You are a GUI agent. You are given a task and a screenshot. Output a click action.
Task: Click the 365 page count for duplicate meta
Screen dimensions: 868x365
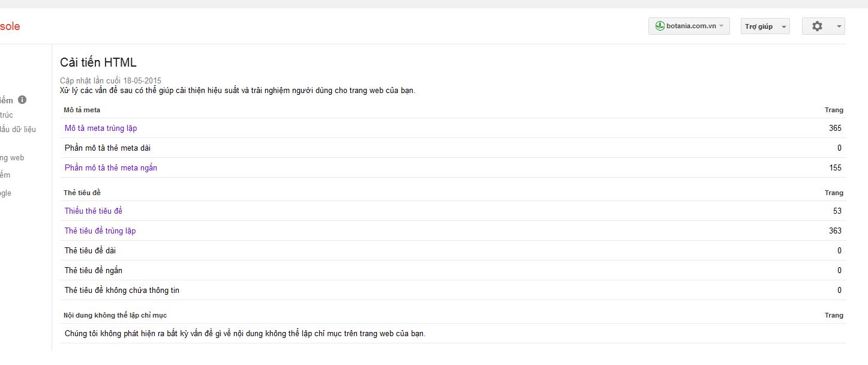tap(835, 128)
